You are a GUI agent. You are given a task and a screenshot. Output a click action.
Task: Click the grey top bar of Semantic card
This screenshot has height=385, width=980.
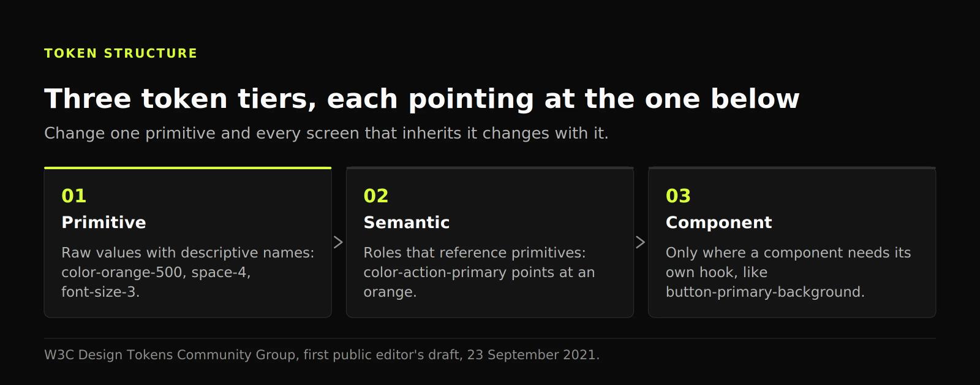point(490,168)
